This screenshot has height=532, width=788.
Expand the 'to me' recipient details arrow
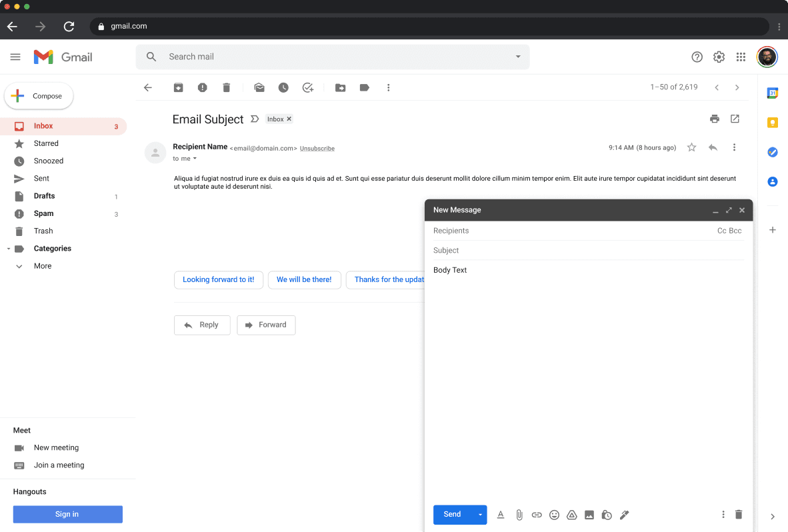click(x=195, y=159)
